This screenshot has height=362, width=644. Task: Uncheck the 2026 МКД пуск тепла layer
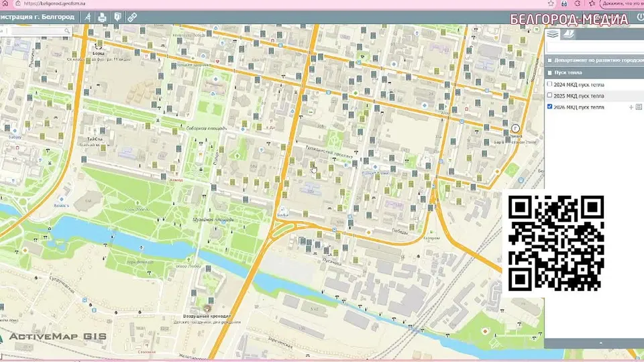click(549, 107)
